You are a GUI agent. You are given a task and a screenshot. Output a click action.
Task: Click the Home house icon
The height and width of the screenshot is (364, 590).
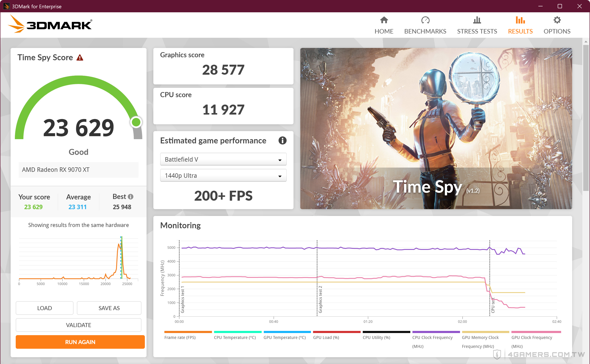coord(384,20)
